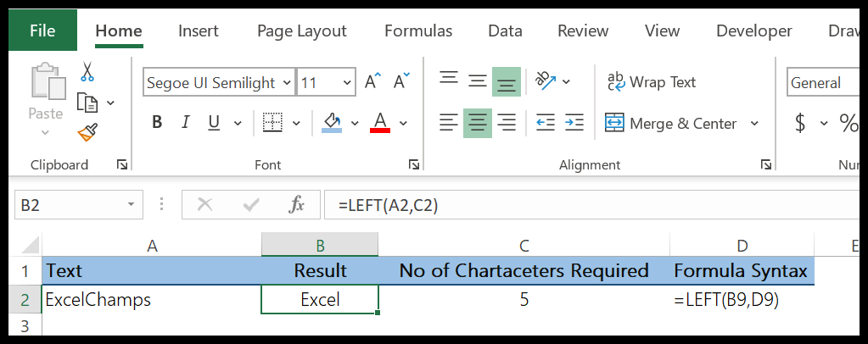Image resolution: width=868 pixels, height=344 pixels.
Task: Toggle Italic formatting
Action: [186, 122]
